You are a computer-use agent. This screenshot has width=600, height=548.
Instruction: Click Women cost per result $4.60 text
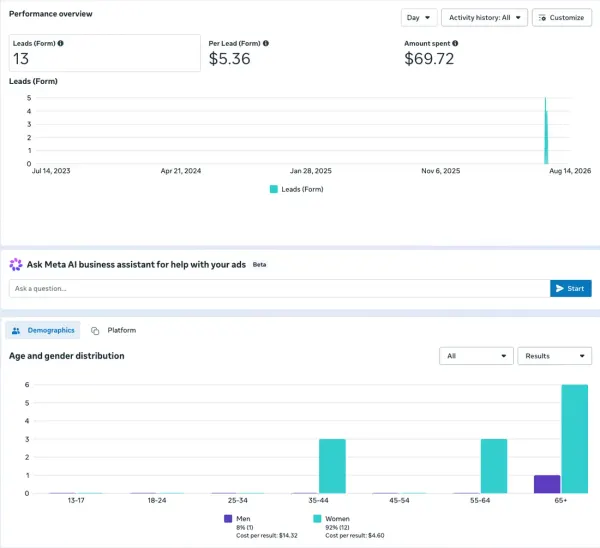355,535
